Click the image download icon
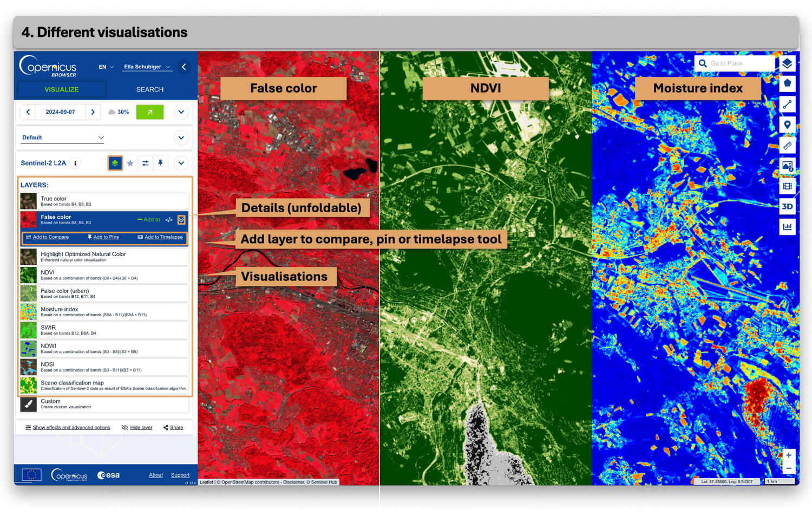 (x=788, y=166)
